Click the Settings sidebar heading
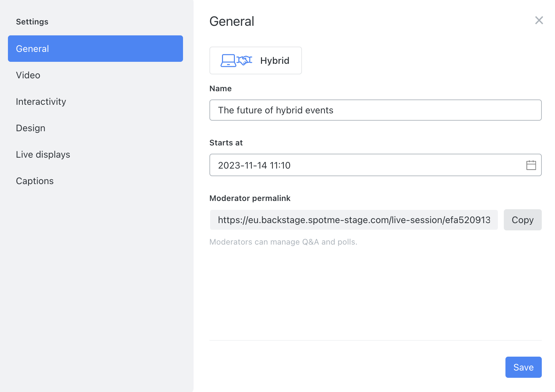This screenshot has height=392, width=555. pos(32,22)
